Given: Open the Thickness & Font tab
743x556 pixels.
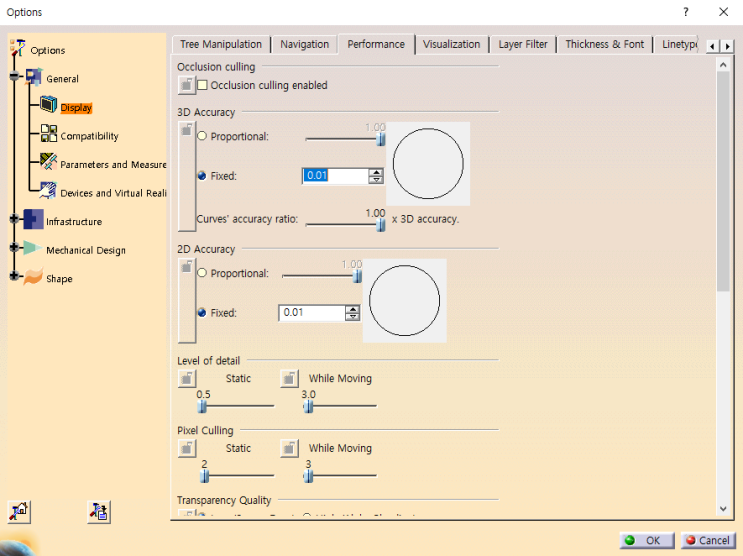Looking at the screenshot, I should click(605, 45).
